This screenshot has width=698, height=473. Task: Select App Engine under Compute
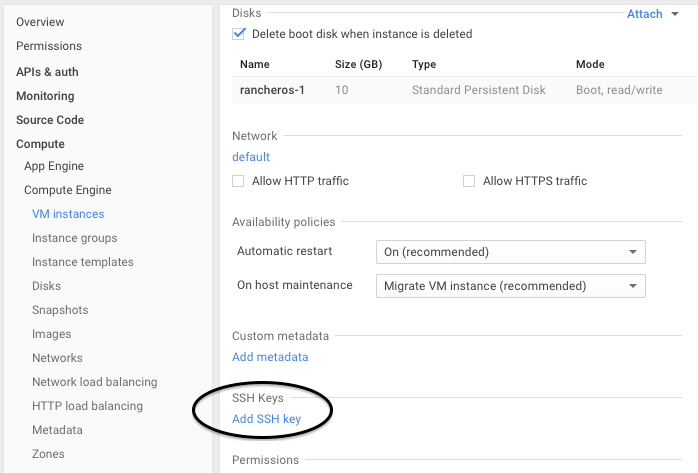(x=54, y=166)
